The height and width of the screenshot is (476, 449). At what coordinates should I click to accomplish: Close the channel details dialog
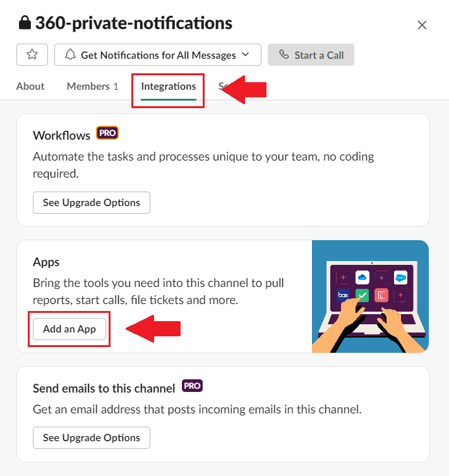pos(422,25)
